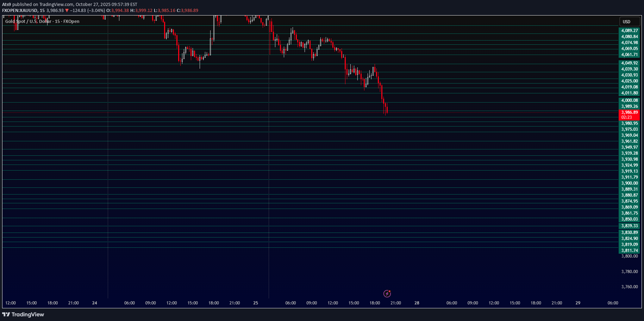Click the 4,089.27 top price level label
The width and height of the screenshot is (644, 321).
coord(629,31)
